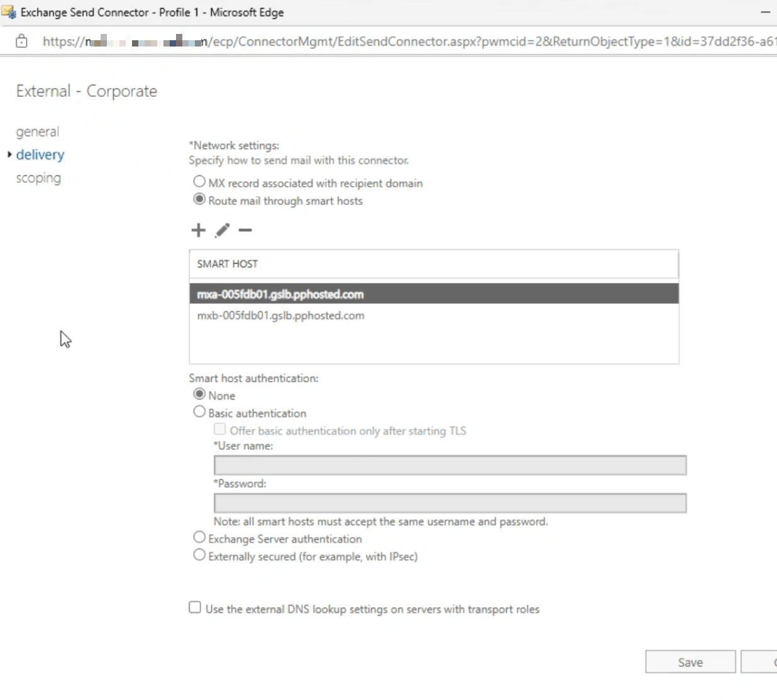The image size is (777, 700).
Task: Edit selected smart host with pencil icon
Action: 222,230
